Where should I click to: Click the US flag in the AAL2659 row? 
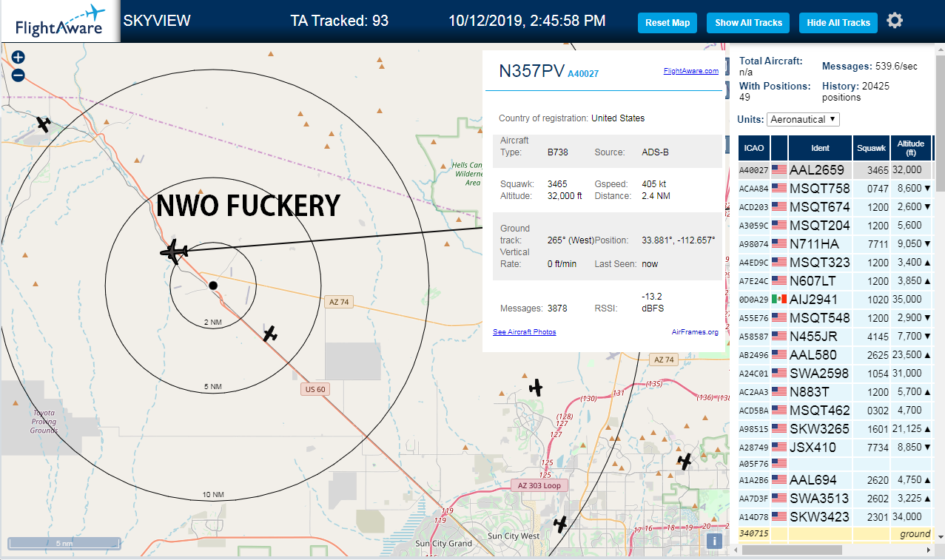click(x=779, y=169)
